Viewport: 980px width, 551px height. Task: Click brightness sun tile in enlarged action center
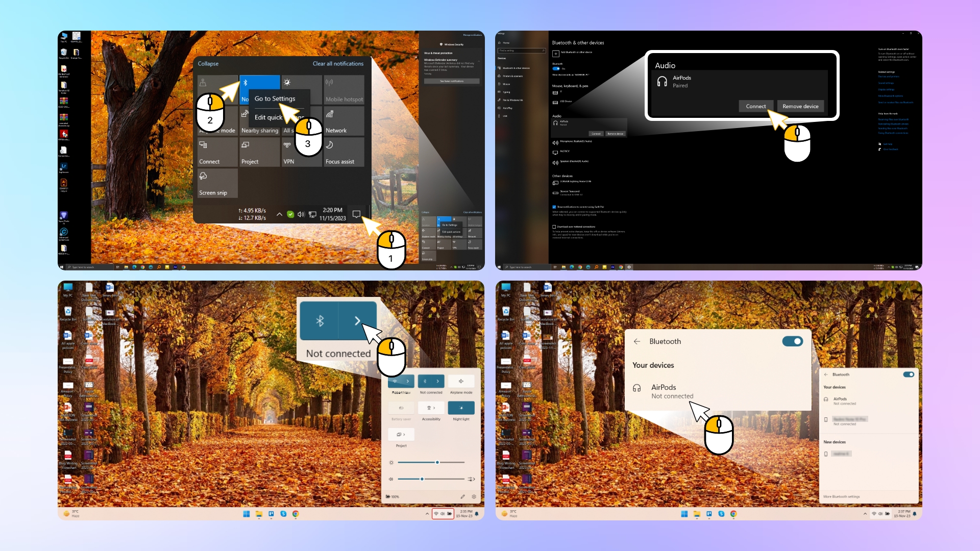(302, 90)
